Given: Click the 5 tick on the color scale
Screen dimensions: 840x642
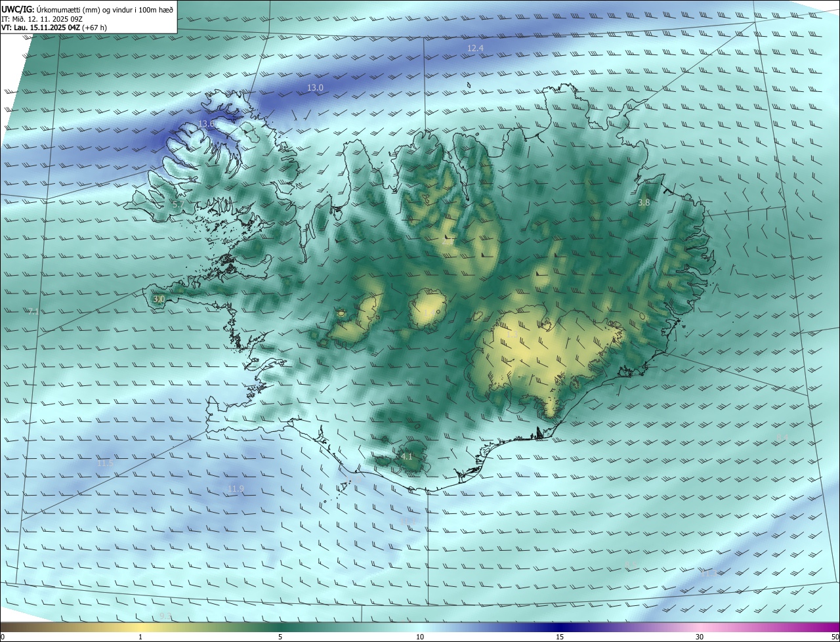Looking at the screenshot, I should (280, 637).
